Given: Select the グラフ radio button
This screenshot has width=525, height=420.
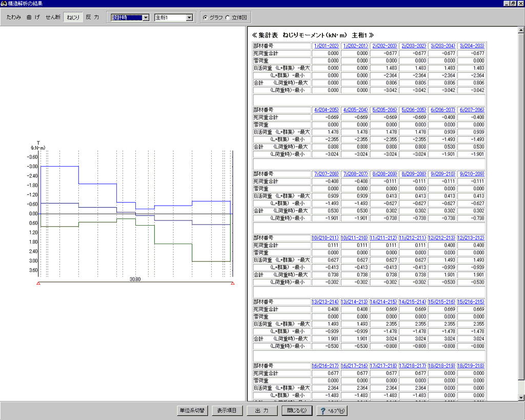Looking at the screenshot, I should 206,17.
